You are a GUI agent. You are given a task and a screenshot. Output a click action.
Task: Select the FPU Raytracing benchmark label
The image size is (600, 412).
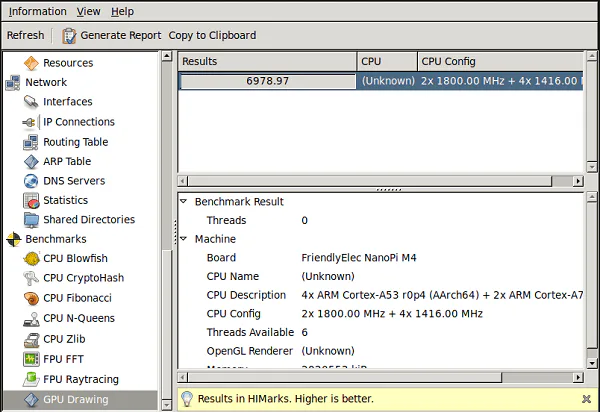point(81,379)
